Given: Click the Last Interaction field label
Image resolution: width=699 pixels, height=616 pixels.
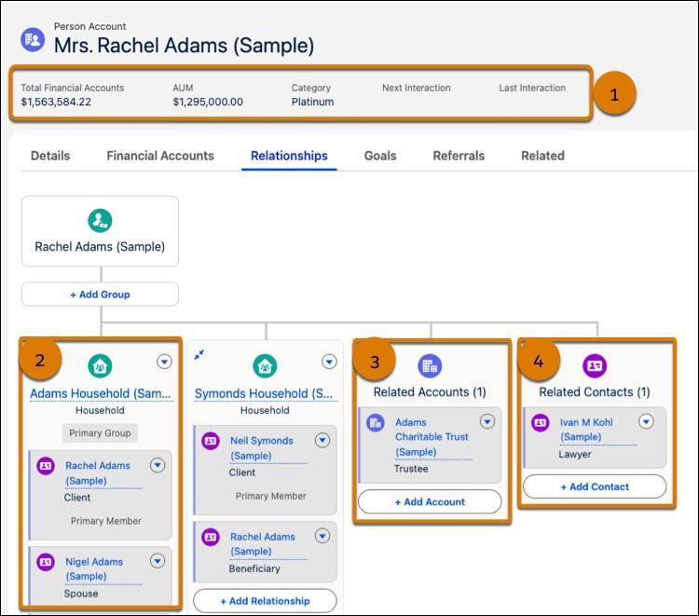Looking at the screenshot, I should tap(532, 88).
